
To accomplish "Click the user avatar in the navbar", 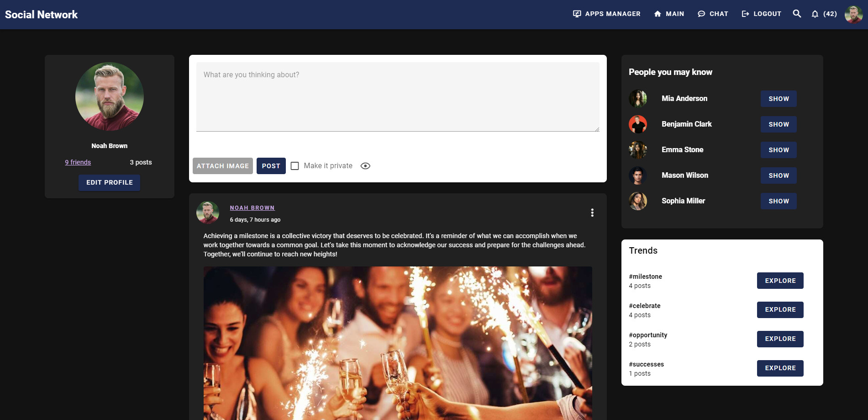I will pos(853,14).
